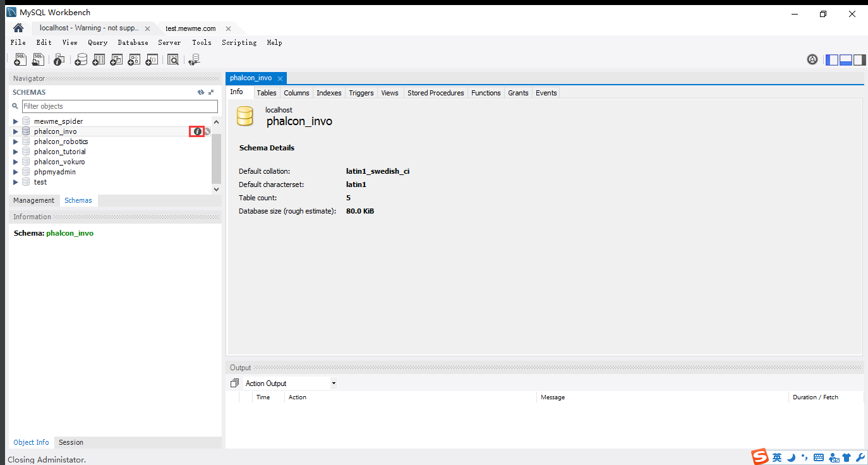Click the Sogou input method S icon
This screenshot has width=868, height=465.
coord(760,457)
